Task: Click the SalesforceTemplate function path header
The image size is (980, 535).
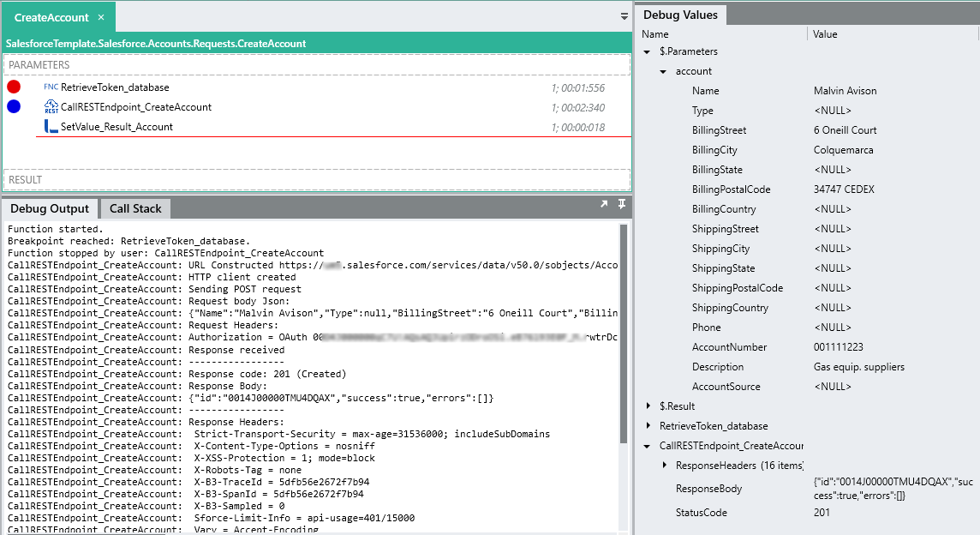Action: [156, 44]
